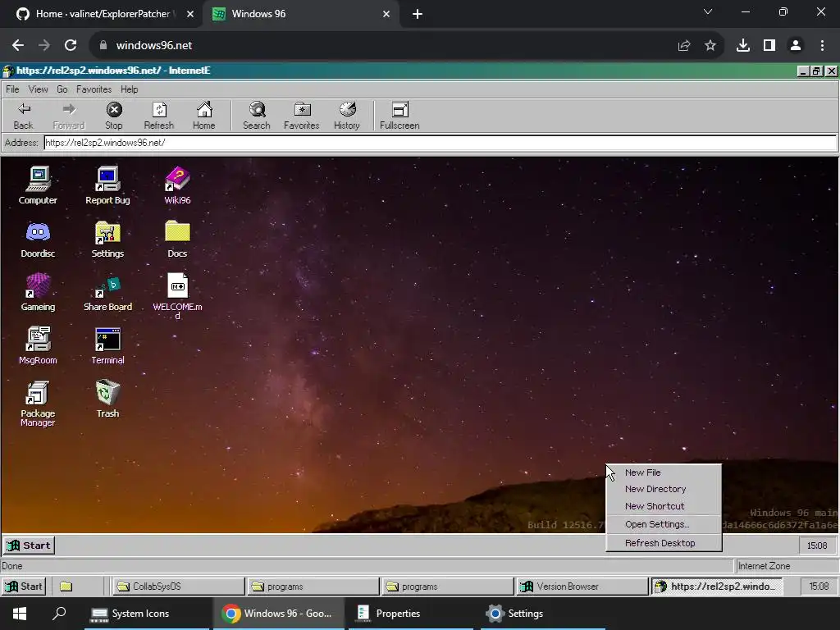Viewport: 840px width, 630px height.
Task: Open the Wiki96 book icon
Action: pyautogui.click(x=177, y=185)
